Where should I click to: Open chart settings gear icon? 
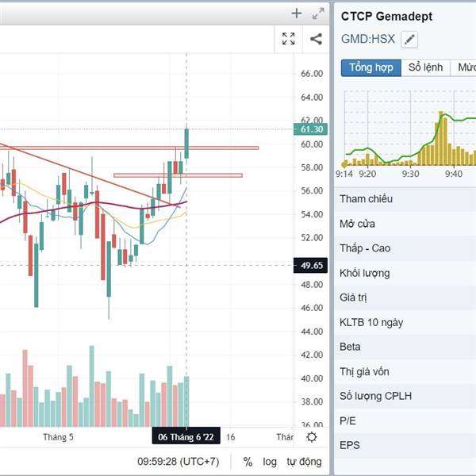[x=312, y=437]
